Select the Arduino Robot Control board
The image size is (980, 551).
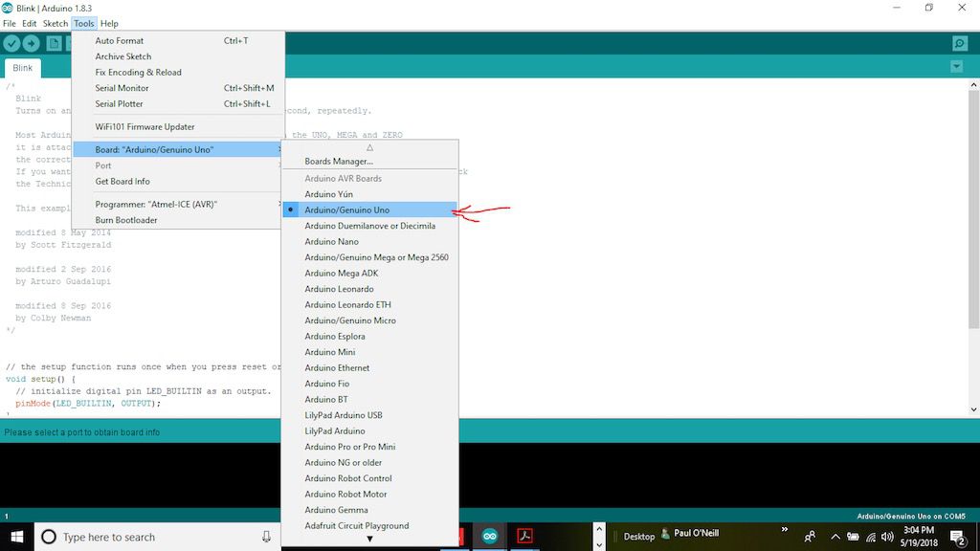click(370, 478)
